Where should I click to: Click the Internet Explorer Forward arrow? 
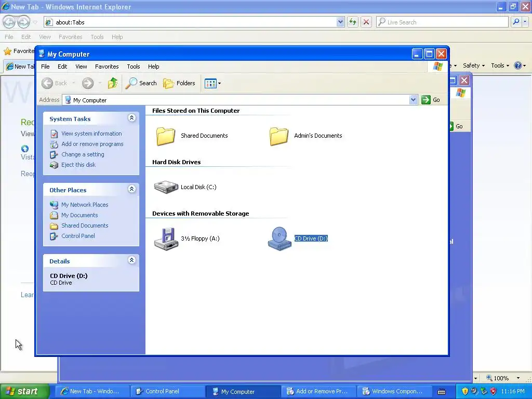23,22
